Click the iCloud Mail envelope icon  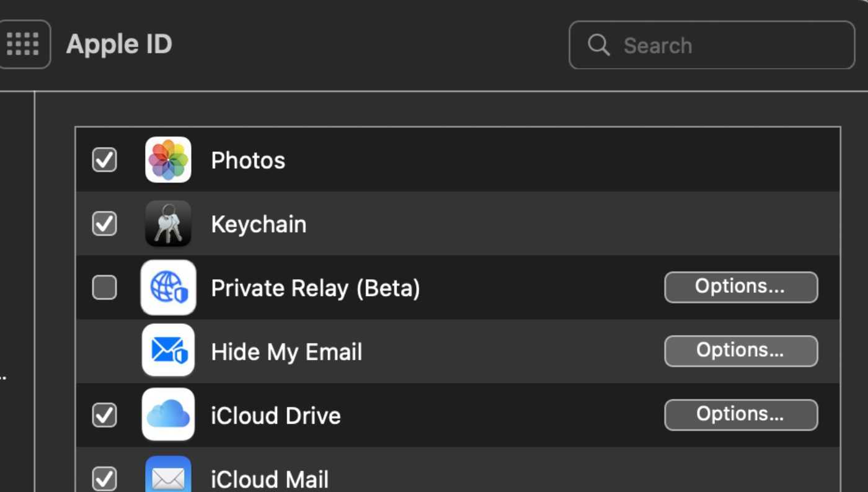click(x=168, y=476)
